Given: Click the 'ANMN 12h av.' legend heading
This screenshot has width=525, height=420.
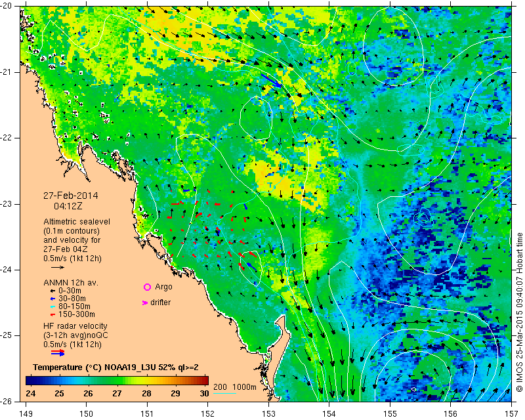Looking at the screenshot, I should (x=71, y=283).
